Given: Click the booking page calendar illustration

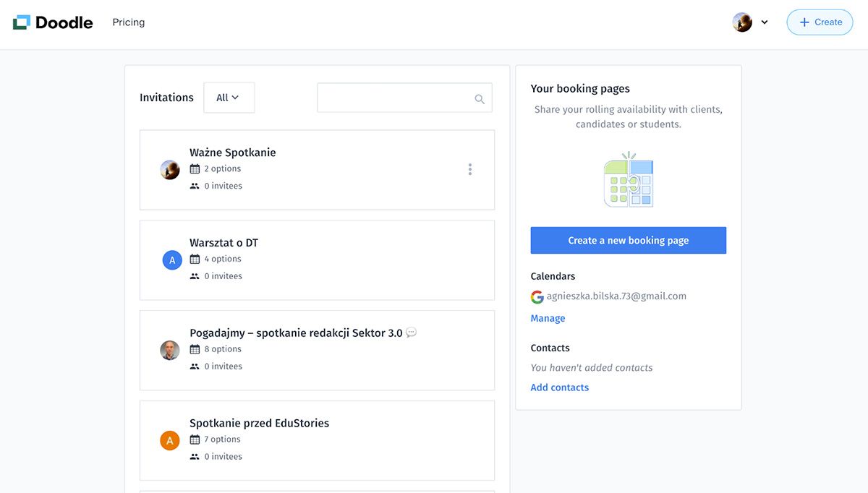Looking at the screenshot, I should [x=629, y=181].
